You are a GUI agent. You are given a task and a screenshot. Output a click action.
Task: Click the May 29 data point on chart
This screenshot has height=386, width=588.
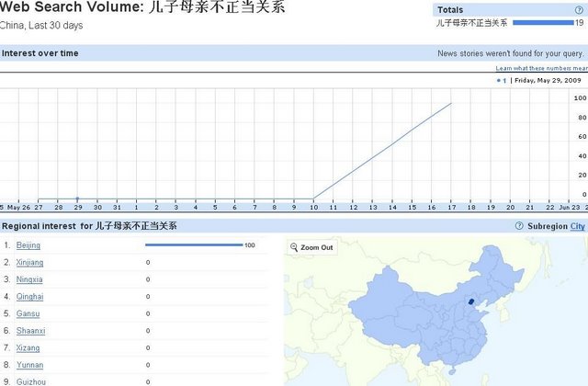pos(77,199)
